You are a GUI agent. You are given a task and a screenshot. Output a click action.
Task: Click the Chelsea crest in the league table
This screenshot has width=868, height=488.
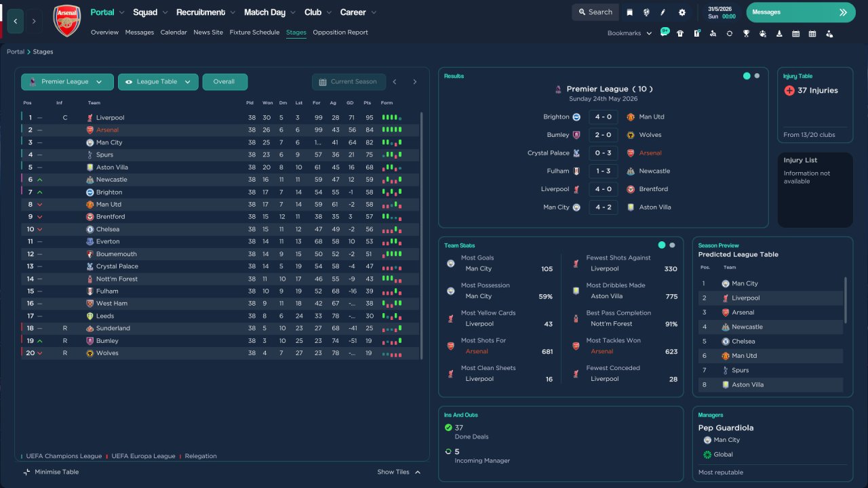tap(90, 229)
